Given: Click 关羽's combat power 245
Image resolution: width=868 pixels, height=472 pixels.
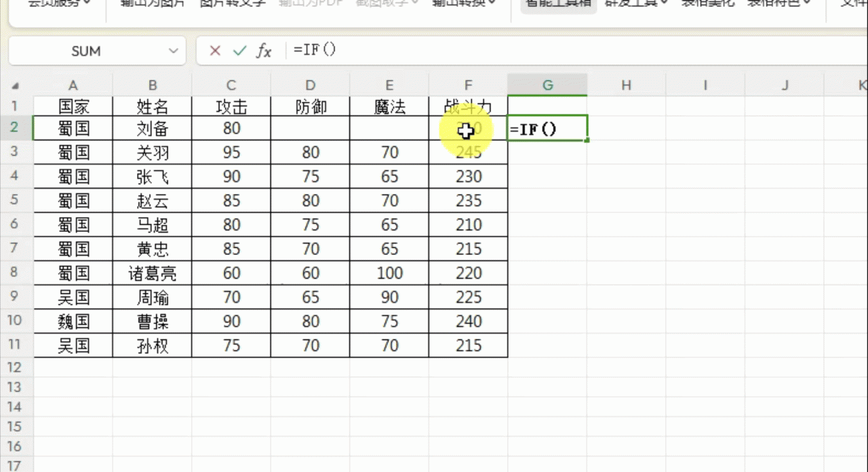Looking at the screenshot, I should tap(469, 153).
